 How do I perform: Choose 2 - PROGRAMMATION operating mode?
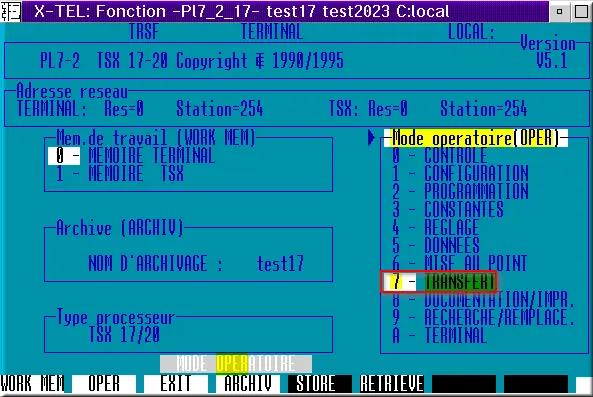click(x=460, y=191)
